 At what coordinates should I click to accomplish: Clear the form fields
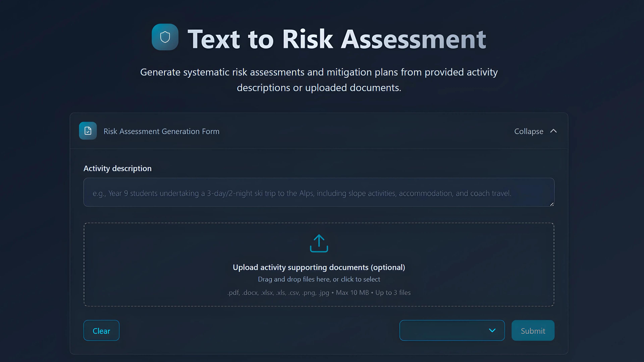101,330
